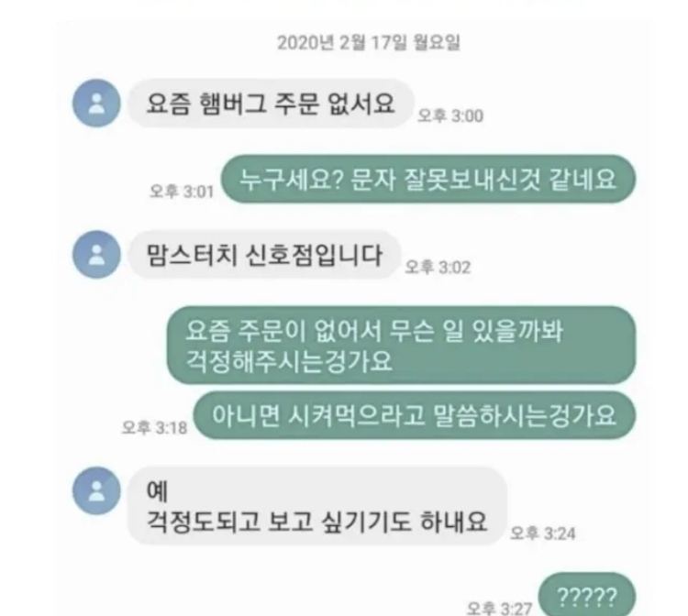
Task: Open contact avatar next to '맘스터치 신호점입니다'
Action: [96, 255]
